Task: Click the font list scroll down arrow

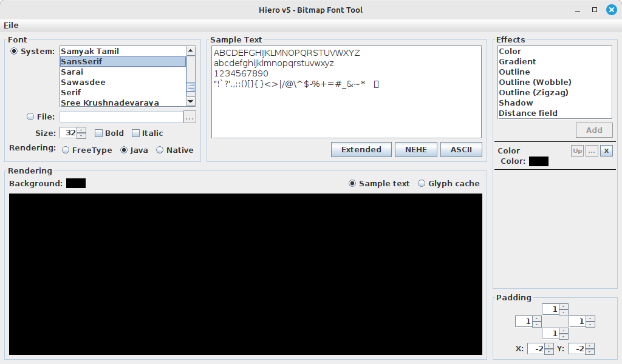Action: pos(191,101)
